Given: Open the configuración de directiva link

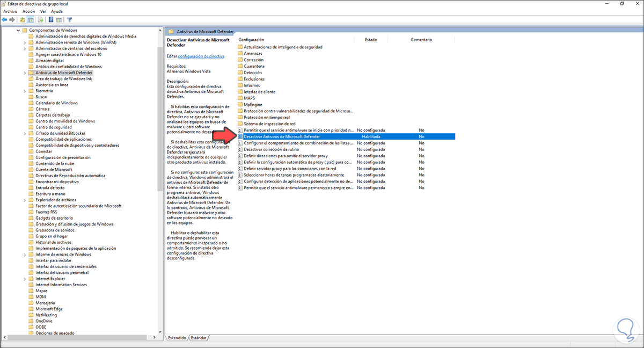Looking at the screenshot, I should coord(201,56).
